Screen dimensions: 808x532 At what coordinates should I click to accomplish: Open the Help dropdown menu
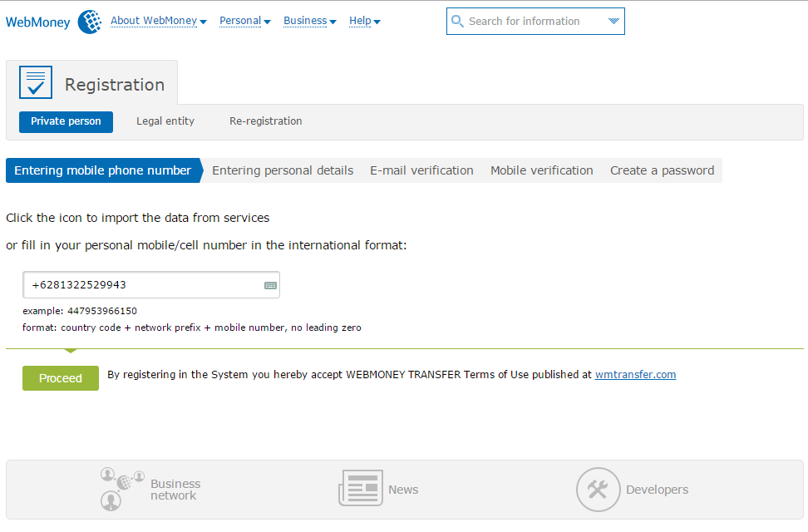[x=364, y=21]
